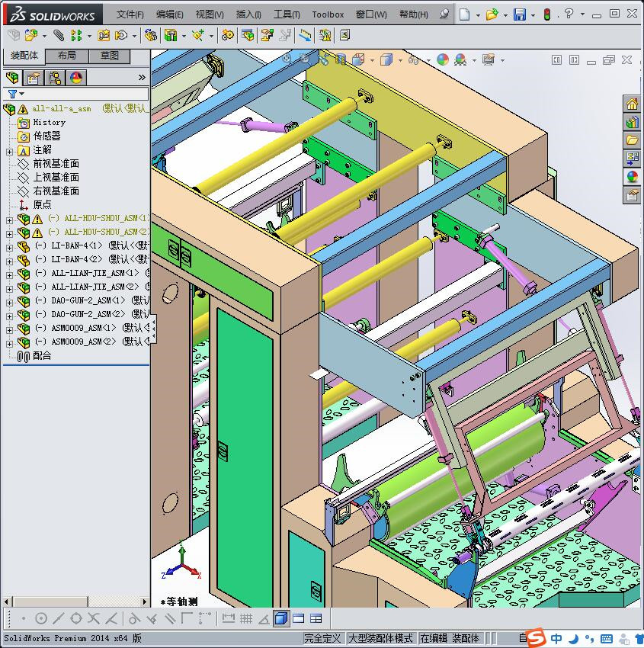Viewport: 644px width, 648px height.
Task: Open ConfigurationManager tab icon
Action: (55, 78)
